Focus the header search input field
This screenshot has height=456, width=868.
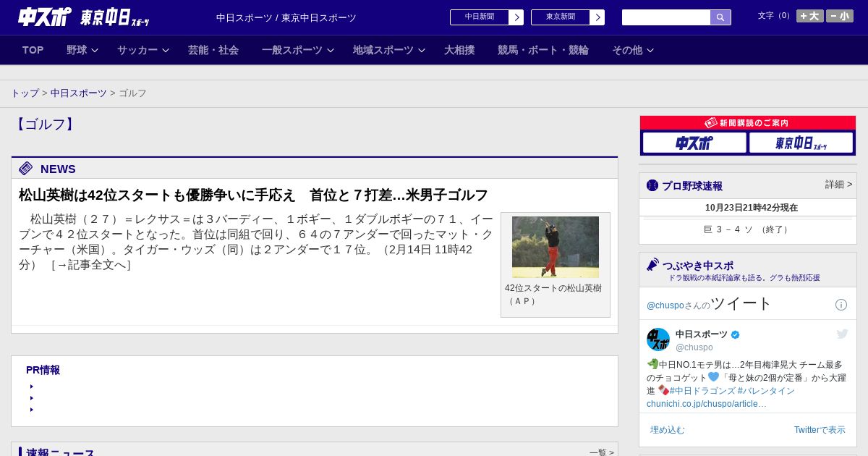click(x=666, y=17)
